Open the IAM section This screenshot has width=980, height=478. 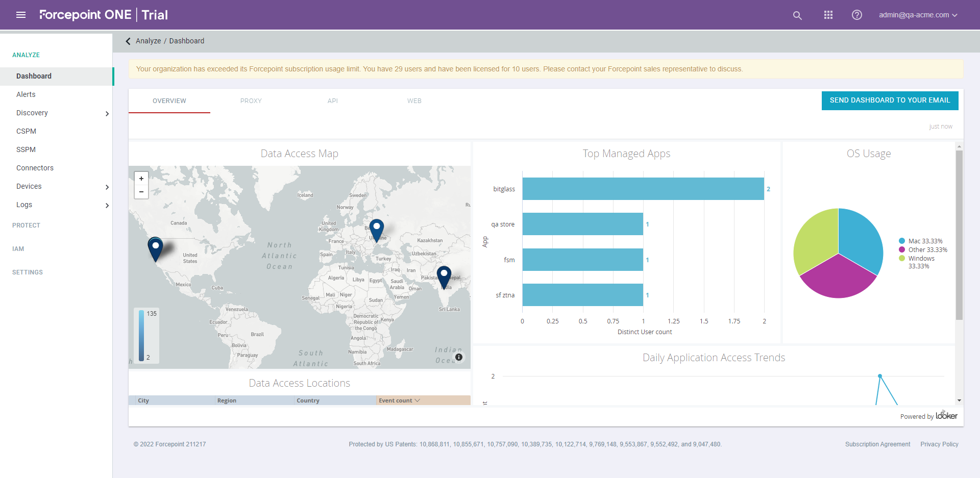pyautogui.click(x=18, y=249)
